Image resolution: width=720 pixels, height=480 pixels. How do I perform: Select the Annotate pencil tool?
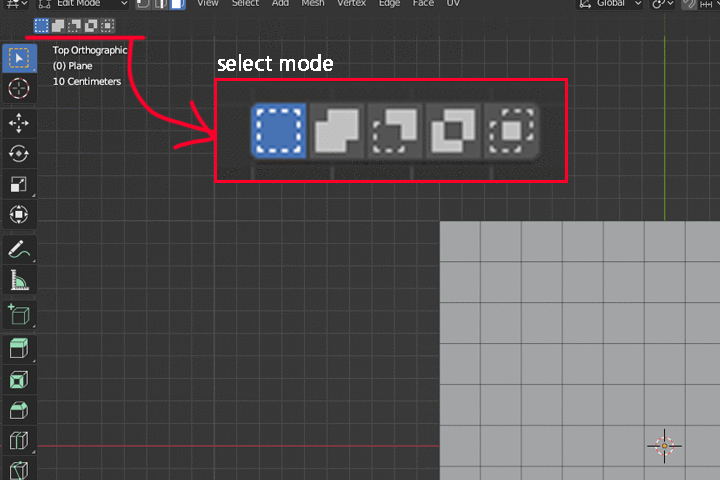pos(19,249)
